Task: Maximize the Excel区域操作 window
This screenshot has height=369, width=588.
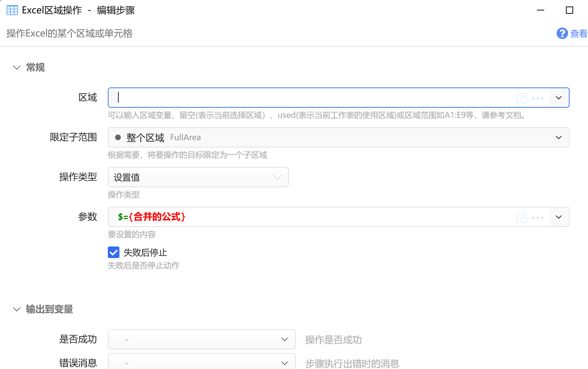Action: click(569, 10)
